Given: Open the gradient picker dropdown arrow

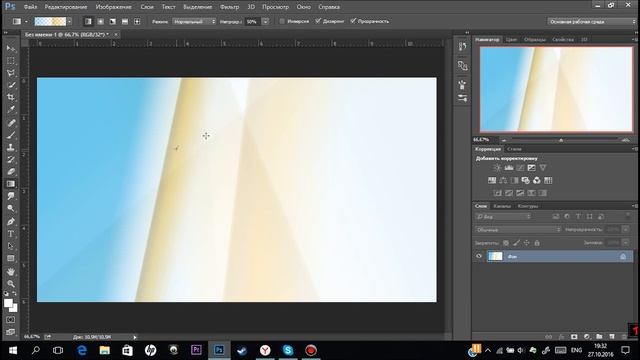Looking at the screenshot, I should click(70, 21).
